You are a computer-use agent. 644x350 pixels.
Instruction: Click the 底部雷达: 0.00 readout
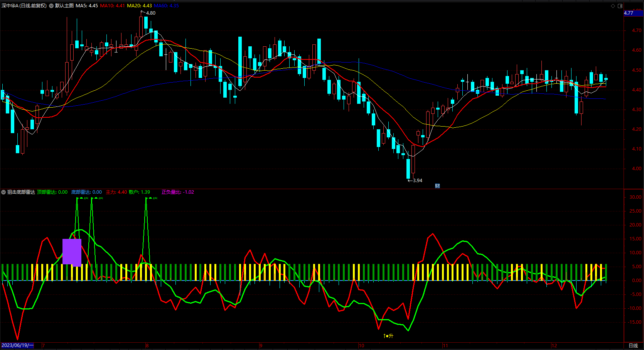click(x=86, y=192)
